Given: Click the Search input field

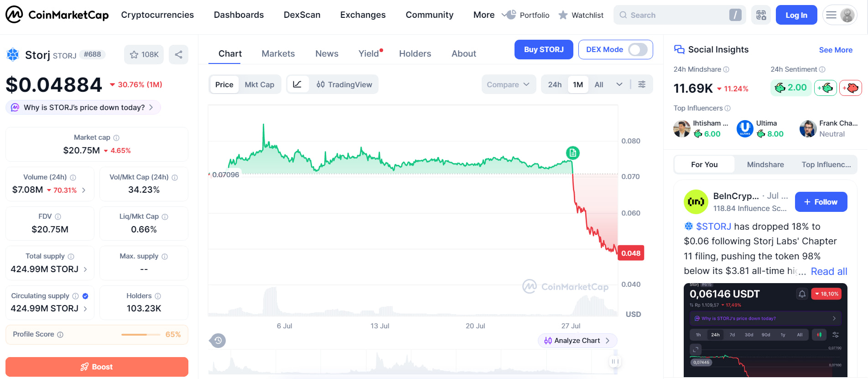Looking at the screenshot, I should (680, 15).
